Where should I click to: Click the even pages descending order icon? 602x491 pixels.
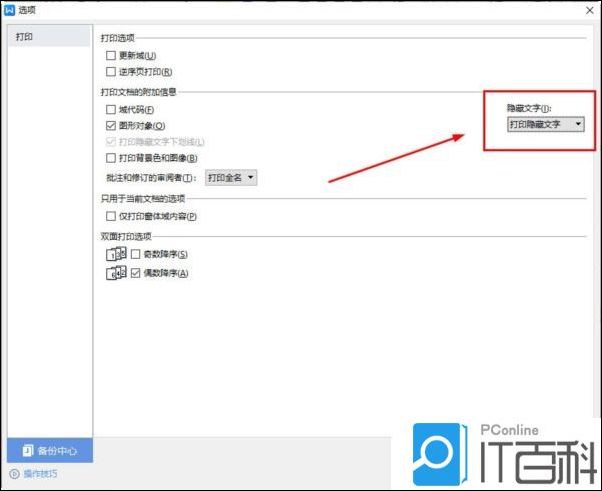coord(116,273)
